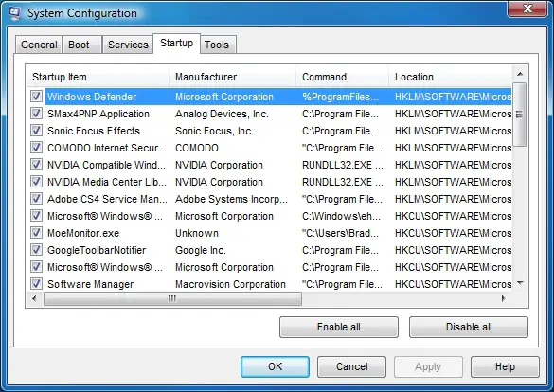Disable the Sonic Focus Effects checkbox
The height and width of the screenshot is (392, 554).
36,131
